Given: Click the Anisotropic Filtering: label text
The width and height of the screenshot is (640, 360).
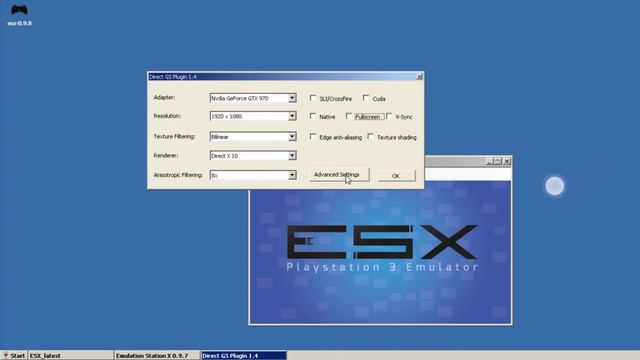Looking at the screenshot, I should pos(178,175).
